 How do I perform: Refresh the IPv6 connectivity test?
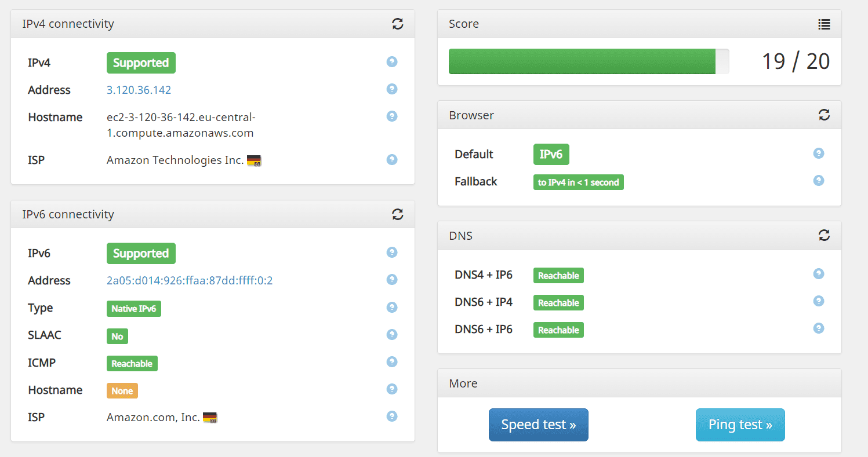click(397, 214)
